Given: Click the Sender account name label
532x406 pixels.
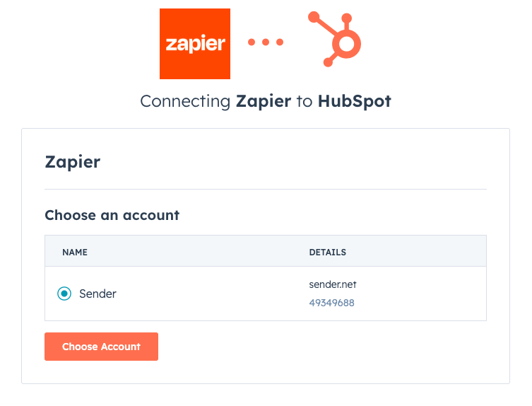Looking at the screenshot, I should coord(97,294).
